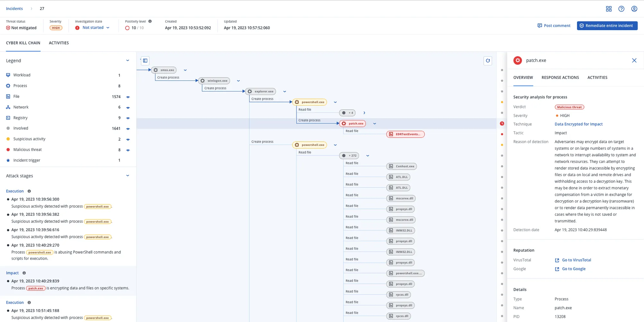Click the EDRTestEvents file node
This screenshot has width=644, height=322.
coord(405,134)
